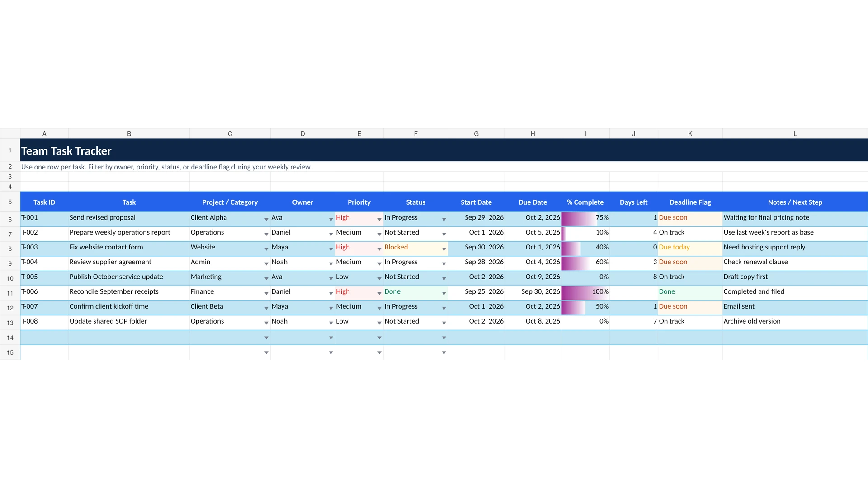Select column L header
Image resolution: width=868 pixels, height=488 pixels.
point(795,134)
